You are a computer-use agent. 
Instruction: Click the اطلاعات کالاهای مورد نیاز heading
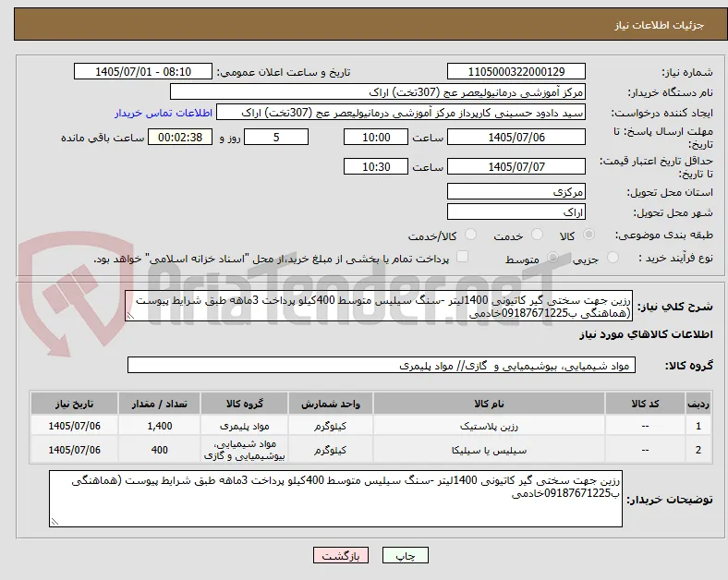[x=646, y=334]
